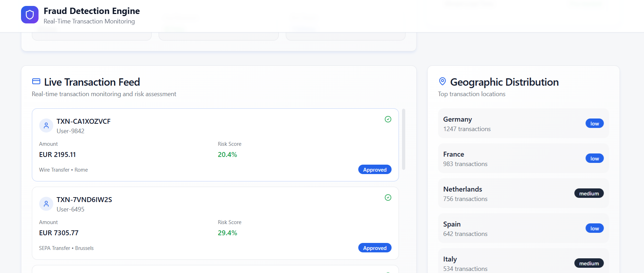Click the transaction feed scrollbar thumb
The image size is (644, 273).
[x=403, y=139]
